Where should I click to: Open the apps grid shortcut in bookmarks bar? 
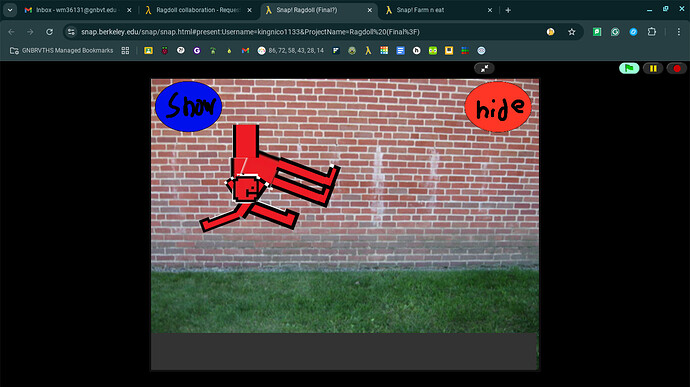pos(125,51)
